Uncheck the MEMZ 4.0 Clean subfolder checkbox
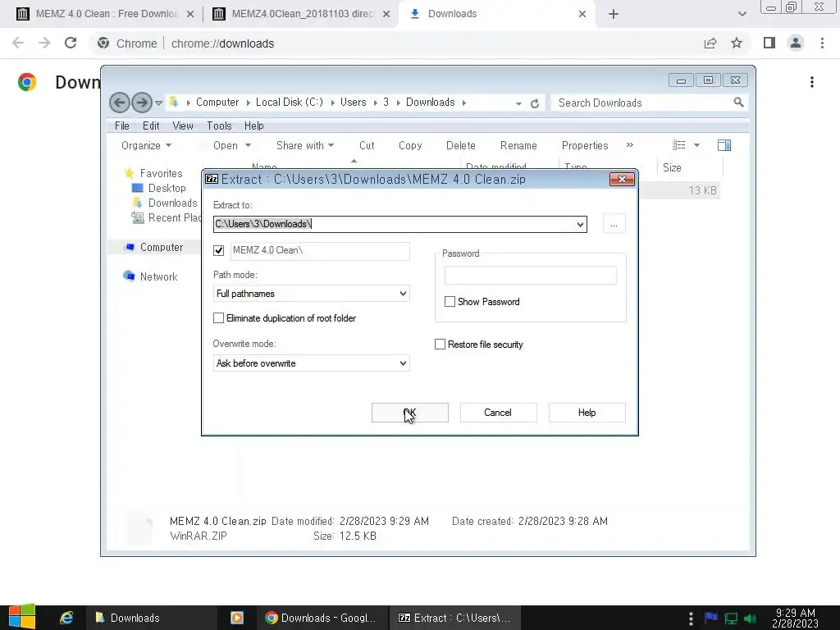840x630 pixels. [218, 250]
